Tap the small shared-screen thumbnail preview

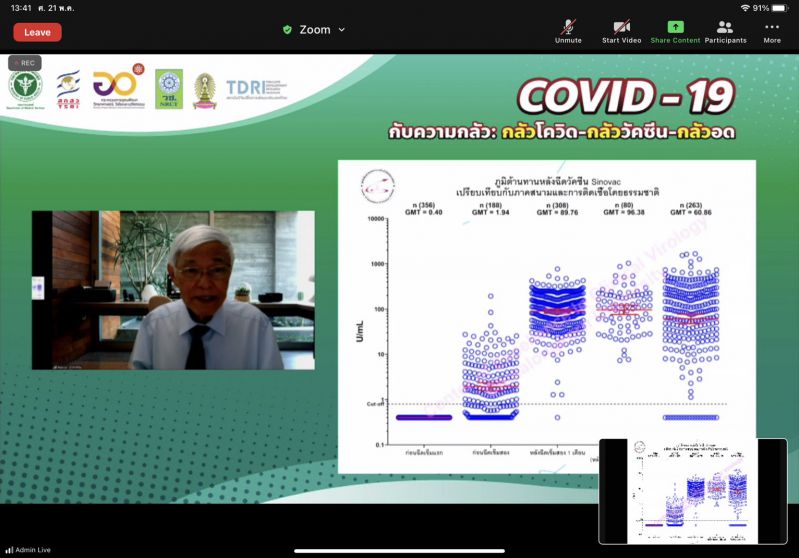[x=693, y=491]
